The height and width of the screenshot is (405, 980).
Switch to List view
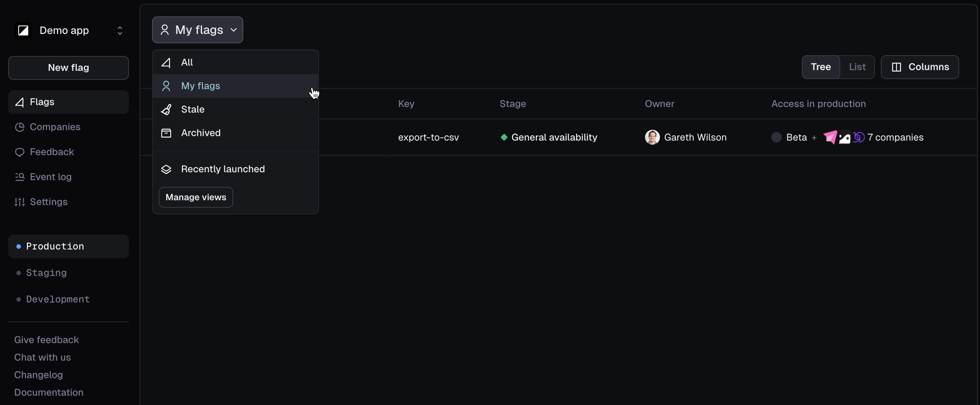point(857,67)
